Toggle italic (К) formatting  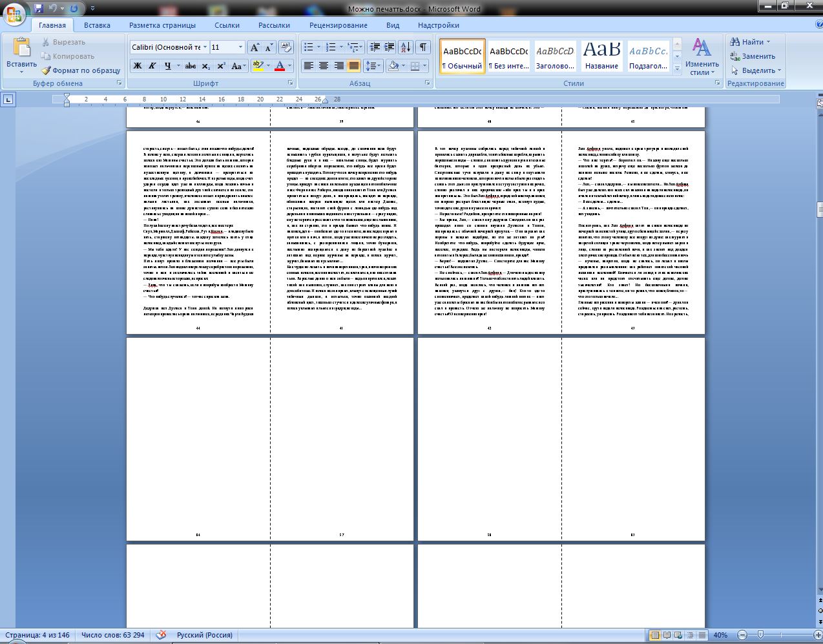click(x=152, y=66)
